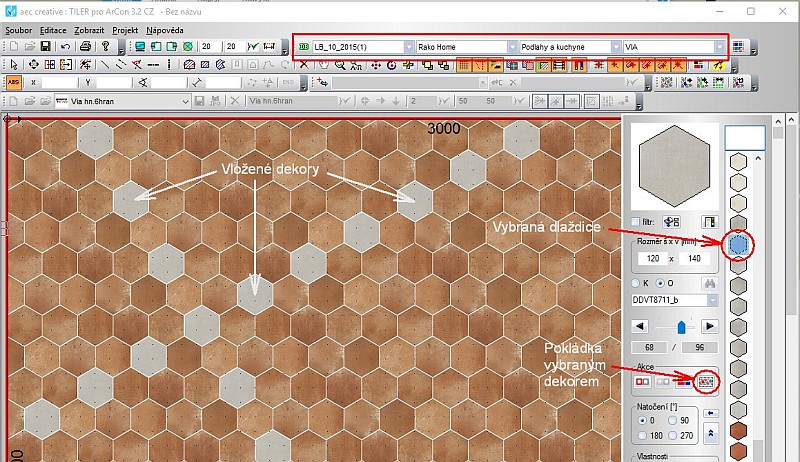Click the double up-chevron icon beside Natočení

pos(710,434)
